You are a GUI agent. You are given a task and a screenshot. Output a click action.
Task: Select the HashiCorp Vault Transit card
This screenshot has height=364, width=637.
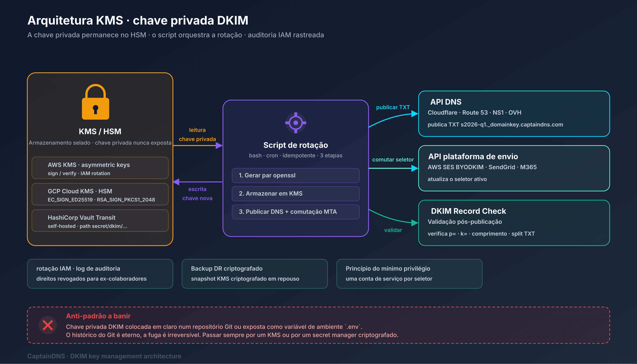pos(100,221)
